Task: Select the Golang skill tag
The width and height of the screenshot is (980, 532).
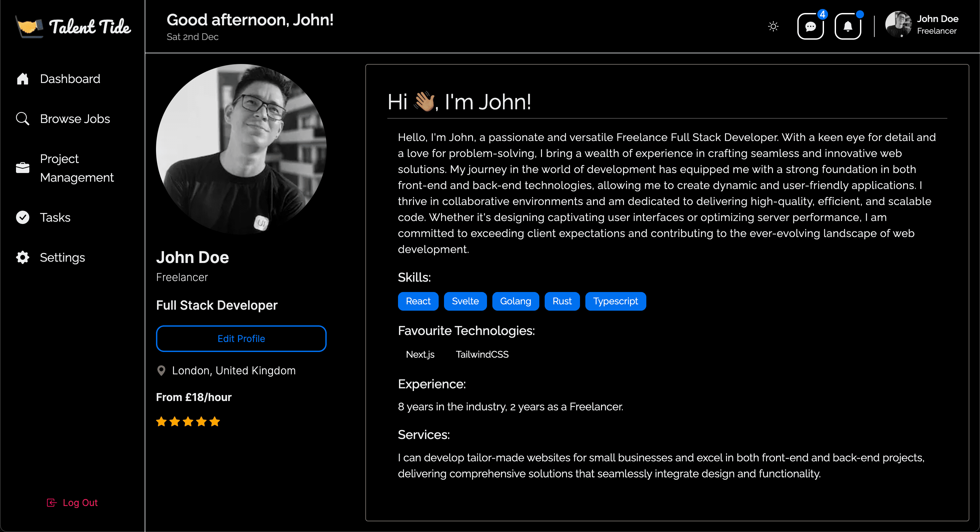Action: 515,301
